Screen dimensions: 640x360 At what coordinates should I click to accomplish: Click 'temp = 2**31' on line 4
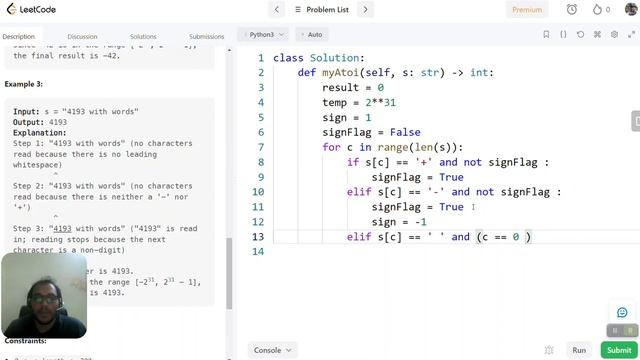pyautogui.click(x=359, y=102)
